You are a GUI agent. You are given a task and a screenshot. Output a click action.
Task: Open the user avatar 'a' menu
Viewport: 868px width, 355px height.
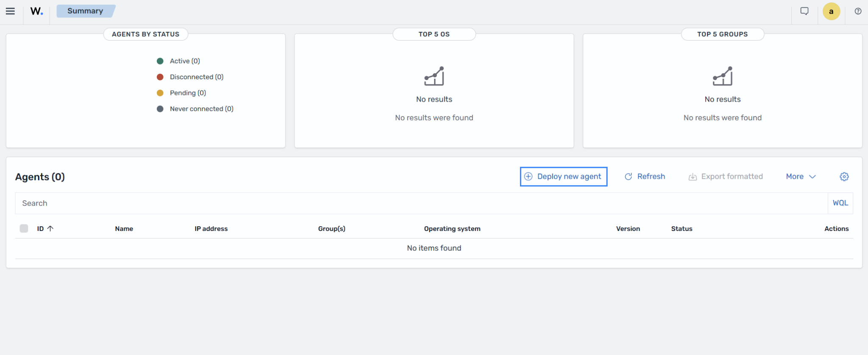831,11
